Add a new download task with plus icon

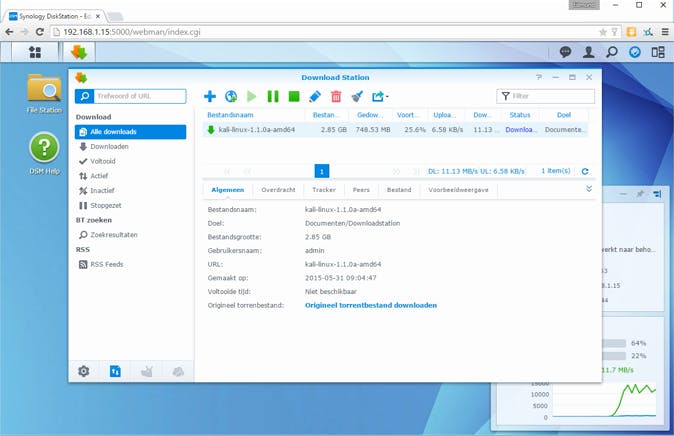[210, 96]
